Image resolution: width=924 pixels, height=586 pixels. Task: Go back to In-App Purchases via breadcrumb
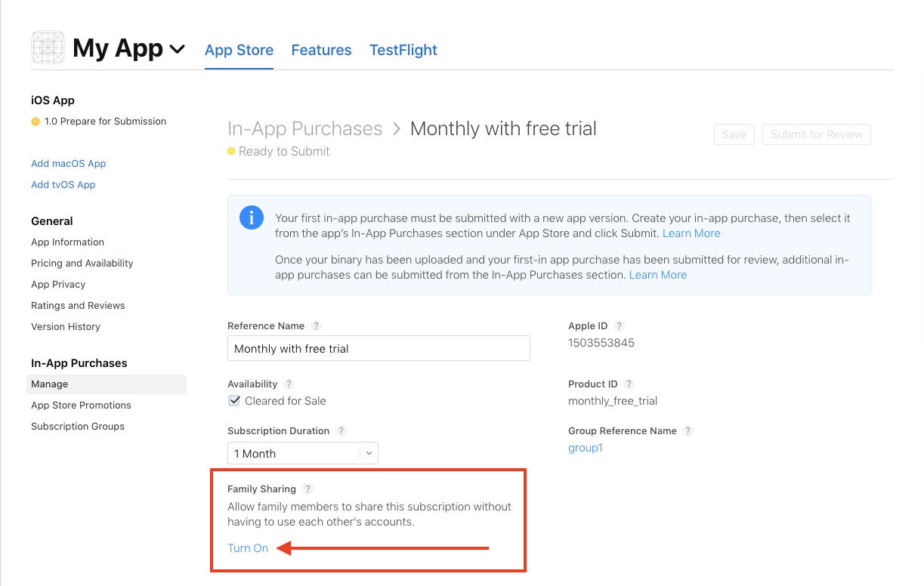tap(304, 128)
